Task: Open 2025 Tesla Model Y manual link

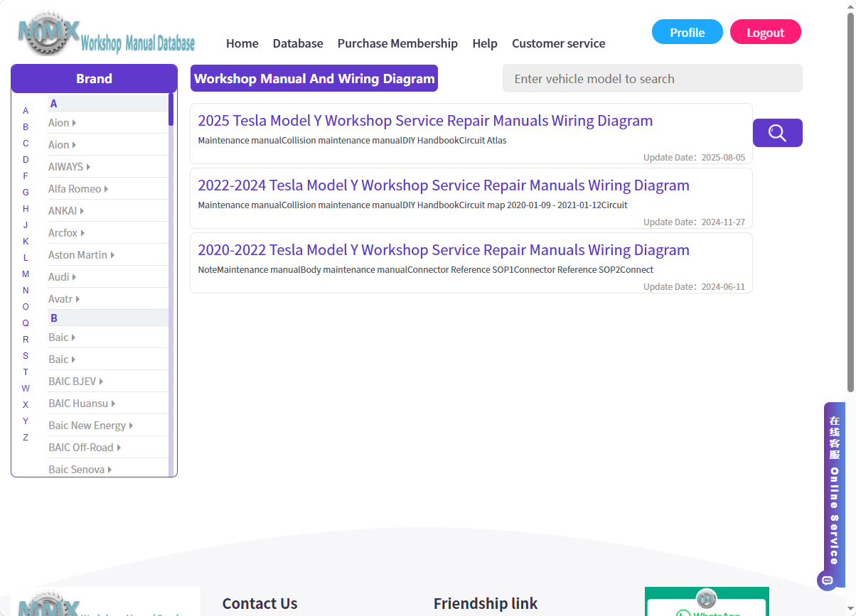Action: coord(425,121)
